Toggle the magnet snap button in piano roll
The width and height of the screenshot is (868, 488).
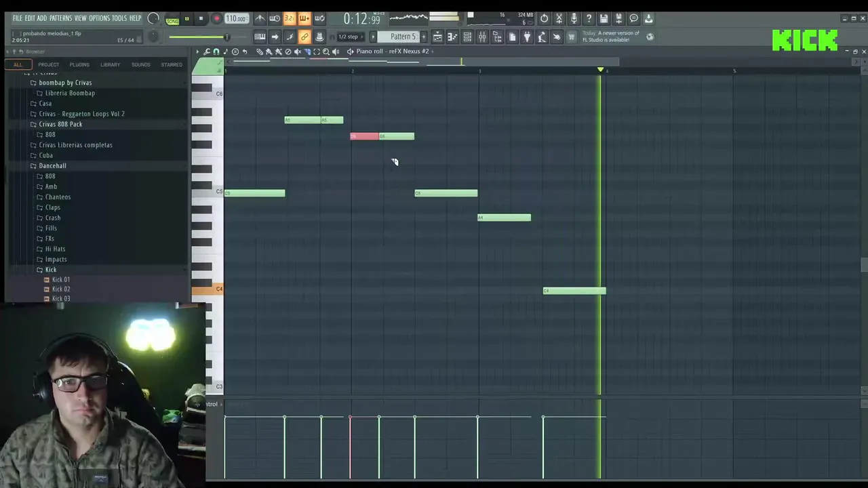click(x=216, y=52)
